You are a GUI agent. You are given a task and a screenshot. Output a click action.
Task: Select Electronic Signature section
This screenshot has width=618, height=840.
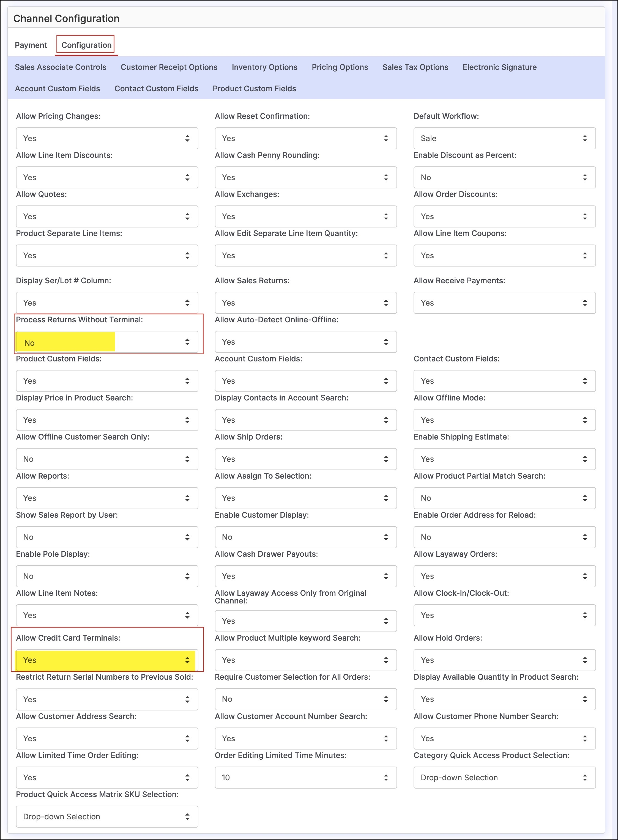pos(499,67)
